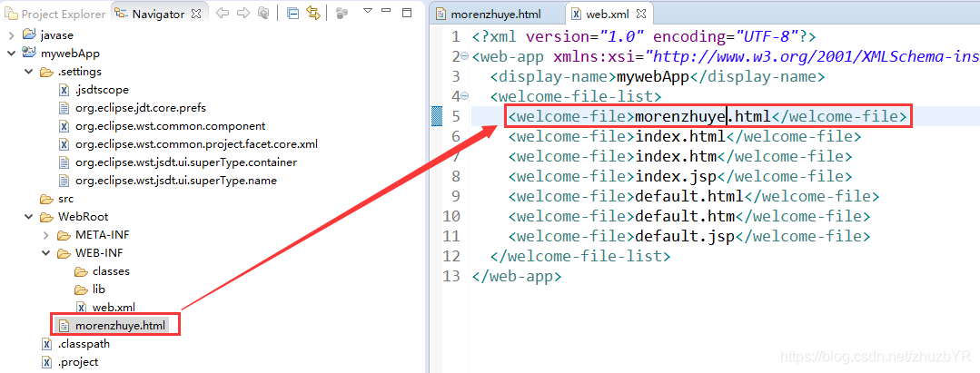Expand the META-INF folder
The height and width of the screenshot is (373, 980).
click(45, 235)
